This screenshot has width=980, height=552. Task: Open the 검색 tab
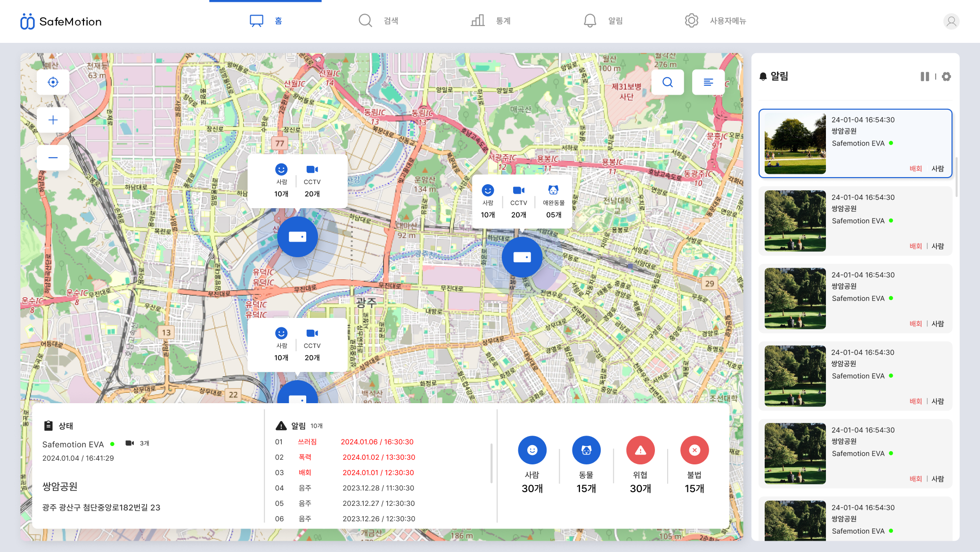click(x=378, y=21)
